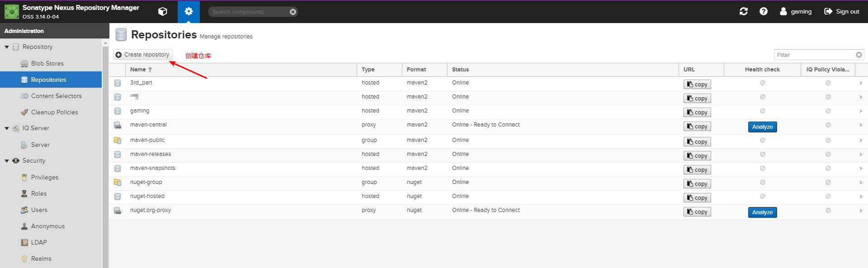868x268 pixels.
Task: Open nuget-hosted row chevron arrow
Action: 860,197
